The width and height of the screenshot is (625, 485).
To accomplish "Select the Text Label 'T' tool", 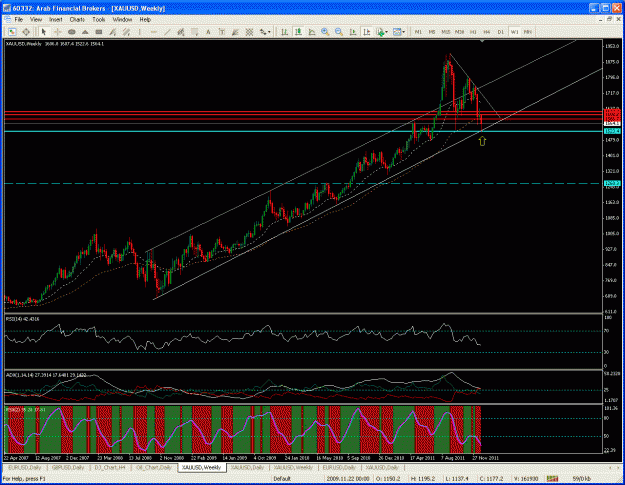I will 222,32.
